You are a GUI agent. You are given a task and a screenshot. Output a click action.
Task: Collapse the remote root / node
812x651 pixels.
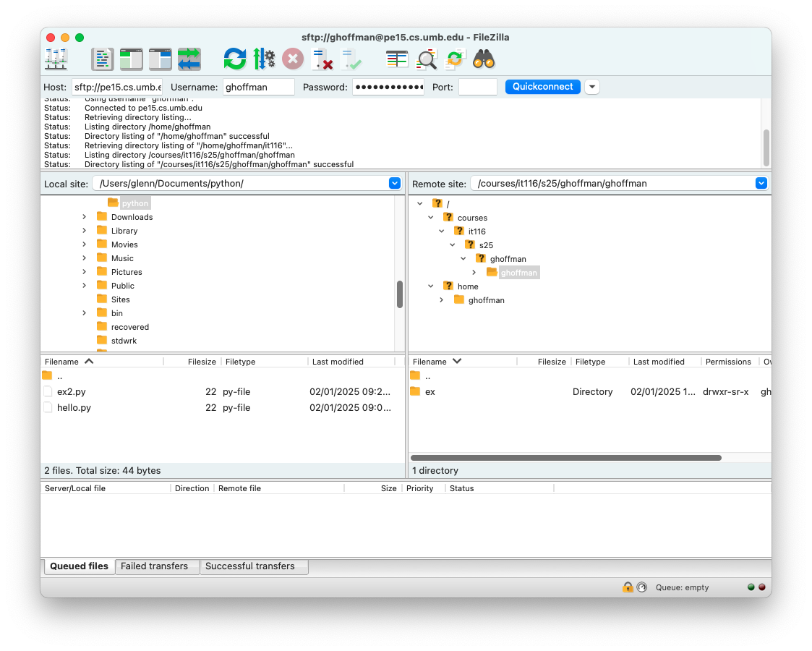[420, 203]
